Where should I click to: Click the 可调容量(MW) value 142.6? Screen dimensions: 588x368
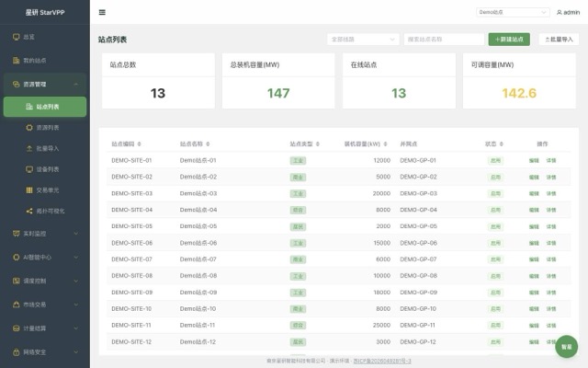pyautogui.click(x=519, y=93)
